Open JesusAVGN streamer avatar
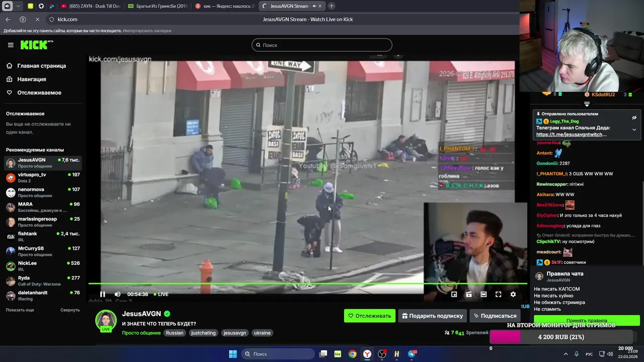The height and width of the screenshot is (362, 644). (x=106, y=320)
